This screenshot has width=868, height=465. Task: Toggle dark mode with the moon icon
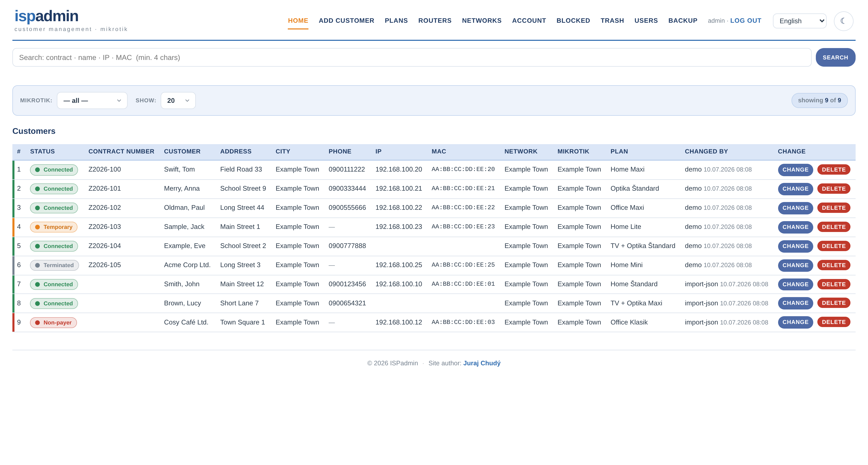tap(843, 21)
